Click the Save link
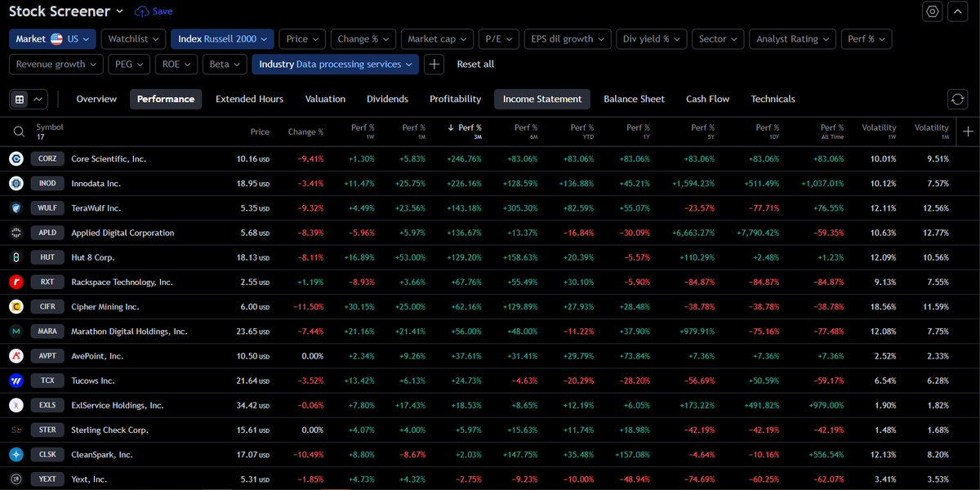The height and width of the screenshot is (490, 980). 162,11
